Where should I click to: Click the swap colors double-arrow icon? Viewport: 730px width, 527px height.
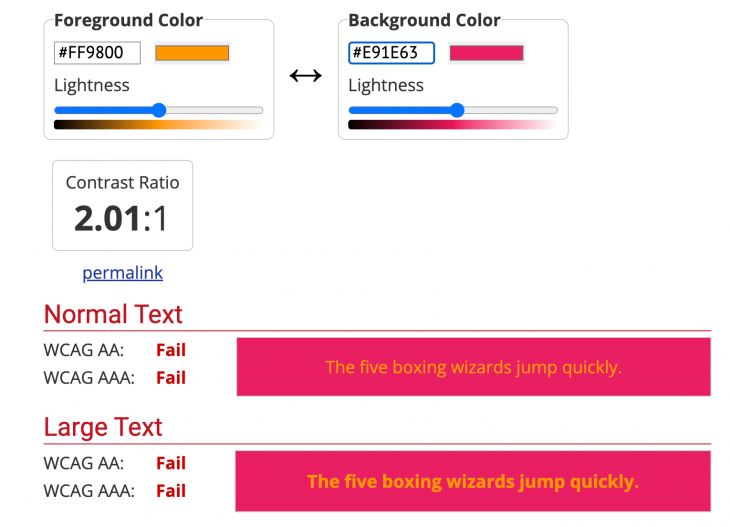pyautogui.click(x=305, y=76)
